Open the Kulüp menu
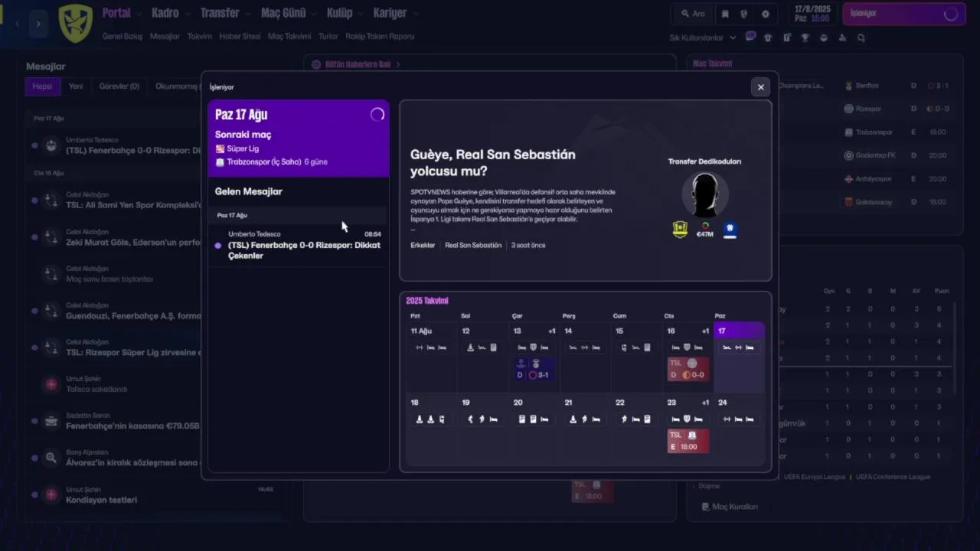This screenshot has height=551, width=980. pos(339,13)
